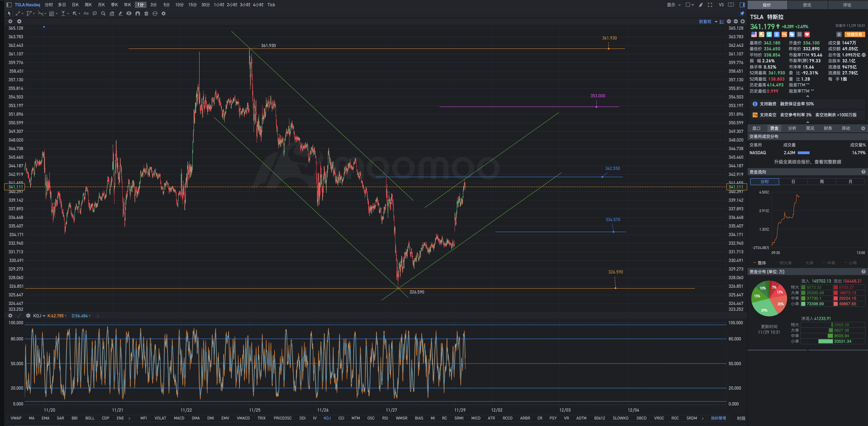This screenshot has width=868, height=426.
Task: Switch to the 分析 analysis tab
Action: point(792,128)
